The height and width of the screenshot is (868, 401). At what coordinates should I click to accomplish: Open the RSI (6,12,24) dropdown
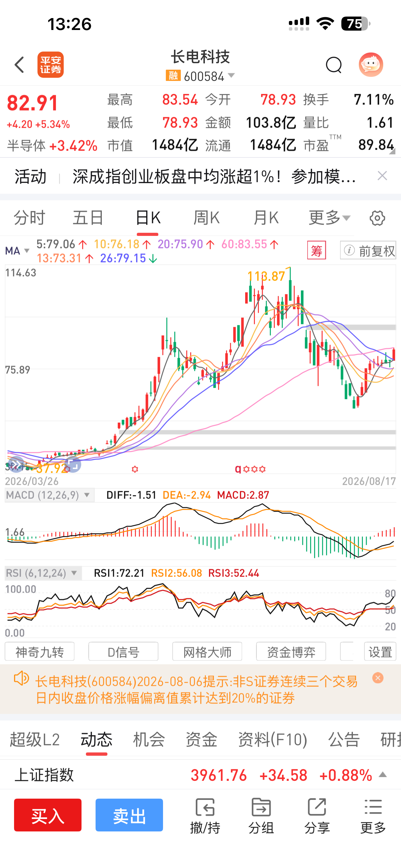tap(43, 573)
